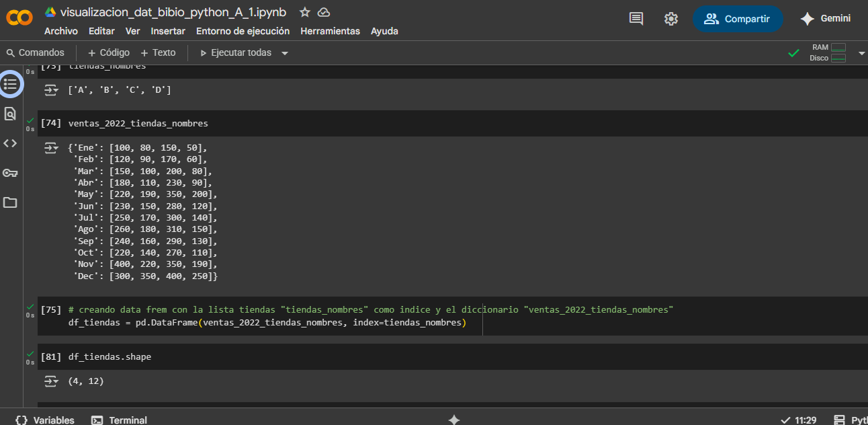
Task: Open the Ver menu
Action: pyautogui.click(x=133, y=31)
